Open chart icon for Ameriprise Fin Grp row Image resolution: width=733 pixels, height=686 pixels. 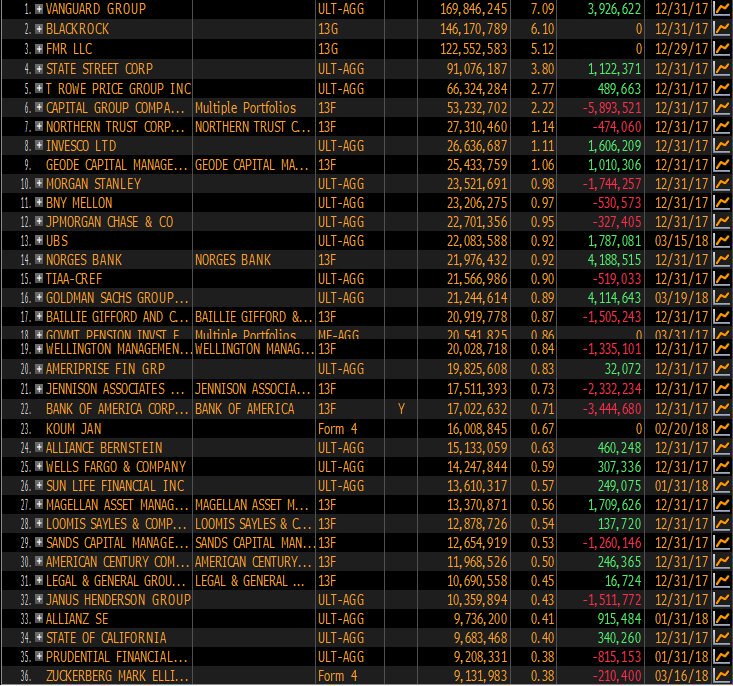coord(722,369)
